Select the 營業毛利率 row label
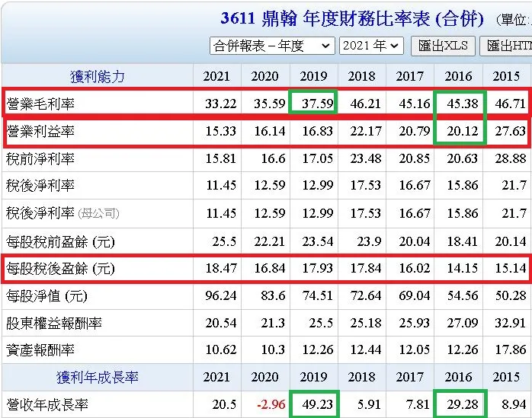The height and width of the screenshot is (418, 532). (x=40, y=104)
